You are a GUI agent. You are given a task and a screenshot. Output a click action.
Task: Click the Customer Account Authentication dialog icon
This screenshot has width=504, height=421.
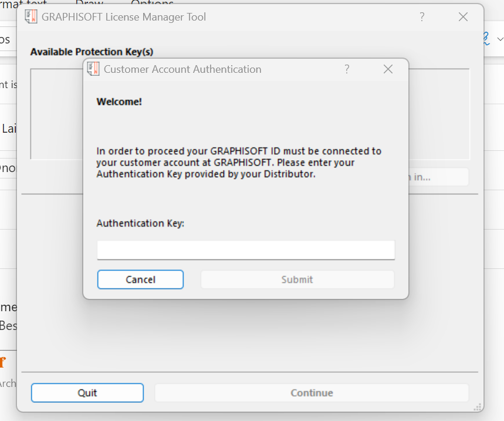(x=93, y=69)
